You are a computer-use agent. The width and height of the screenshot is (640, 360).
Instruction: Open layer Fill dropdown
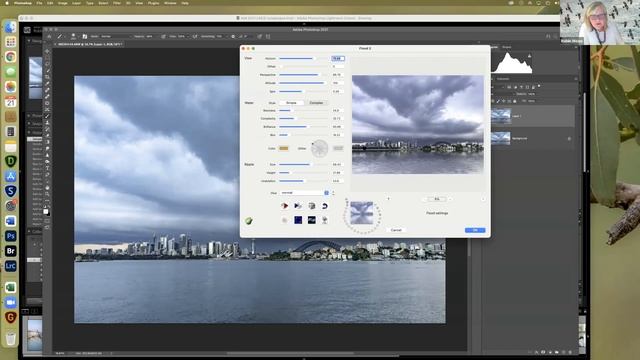(531, 101)
